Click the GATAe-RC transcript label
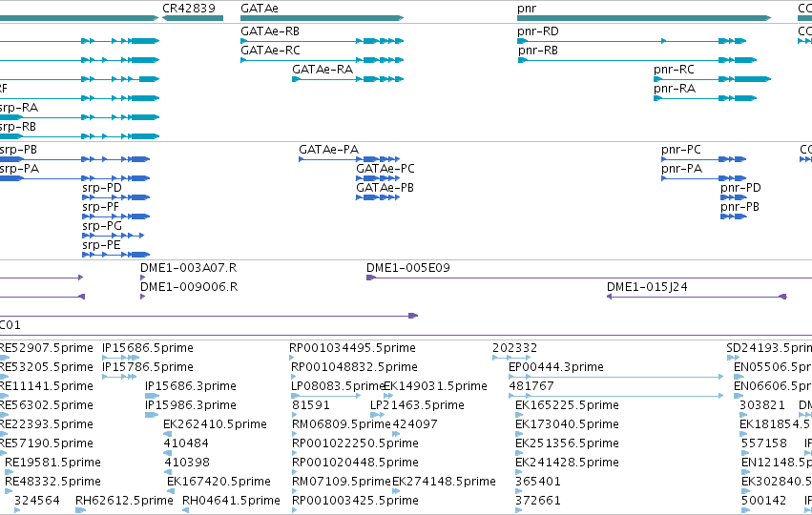The height and width of the screenshot is (515, 812). click(270, 51)
